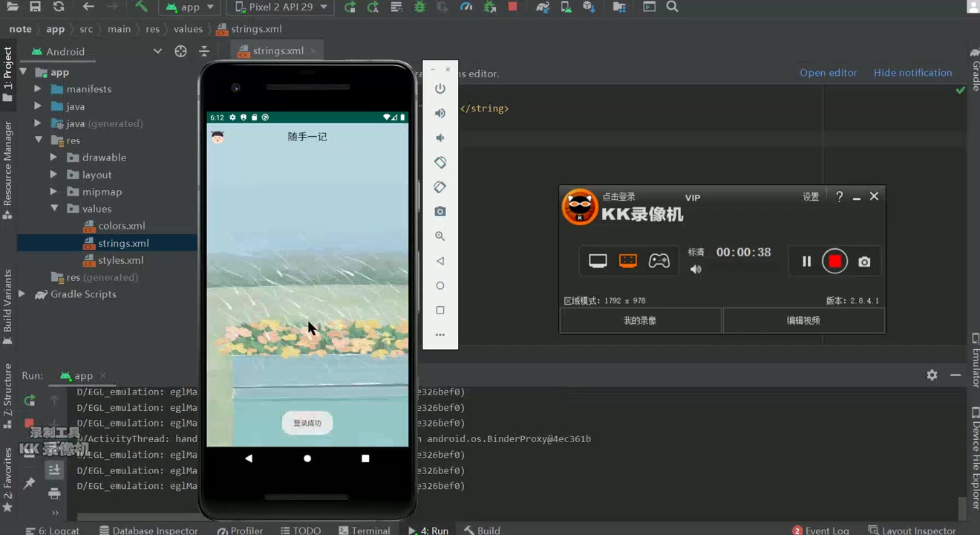
Task: Select the strings.xml editor tab
Action: 277,51
